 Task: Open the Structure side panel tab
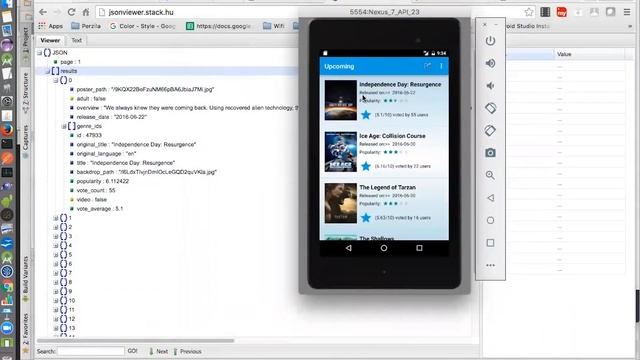26,93
